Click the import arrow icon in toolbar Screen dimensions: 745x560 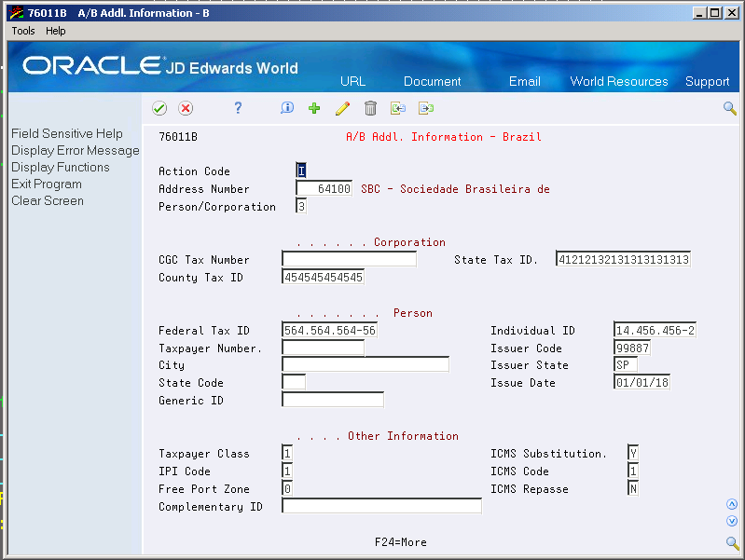coord(398,108)
